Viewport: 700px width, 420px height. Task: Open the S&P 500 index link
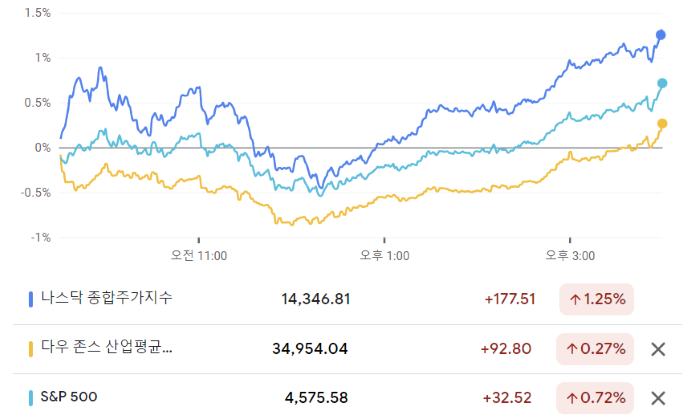tap(70, 397)
